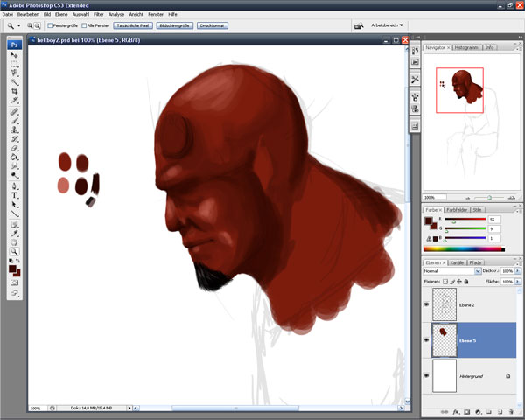The height and width of the screenshot is (420, 525).
Task: Open the Filter menu
Action: coord(98,15)
